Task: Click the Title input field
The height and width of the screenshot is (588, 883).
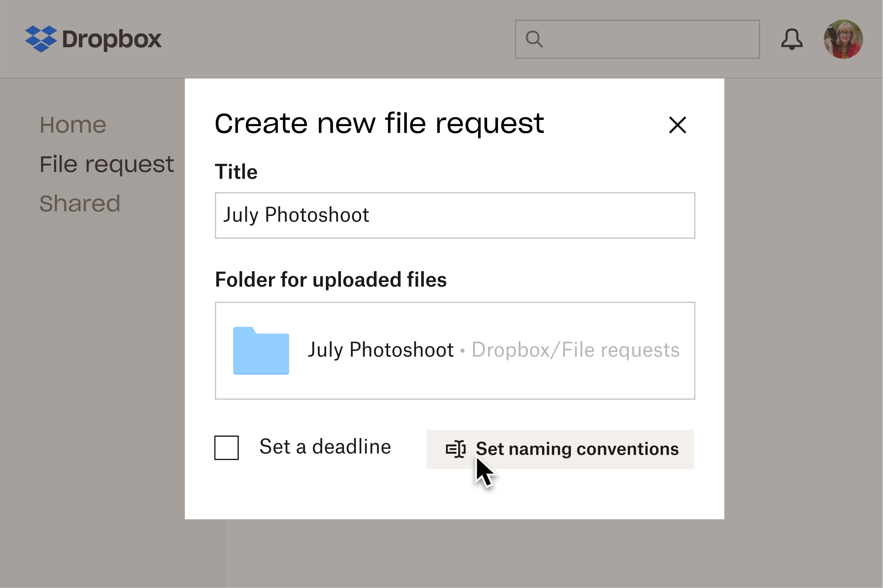Action: click(455, 215)
